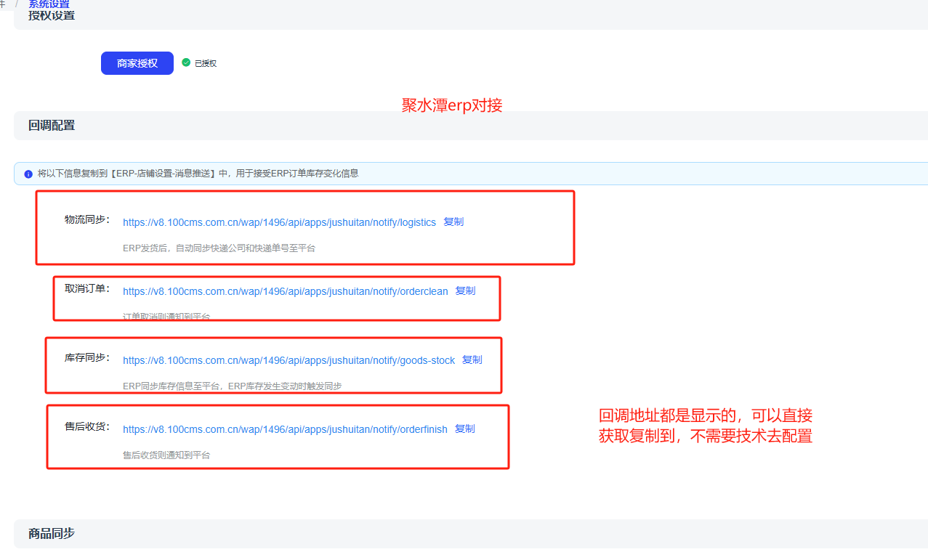Click the notice text about ERP-店铺设置-消息推送

click(x=198, y=174)
